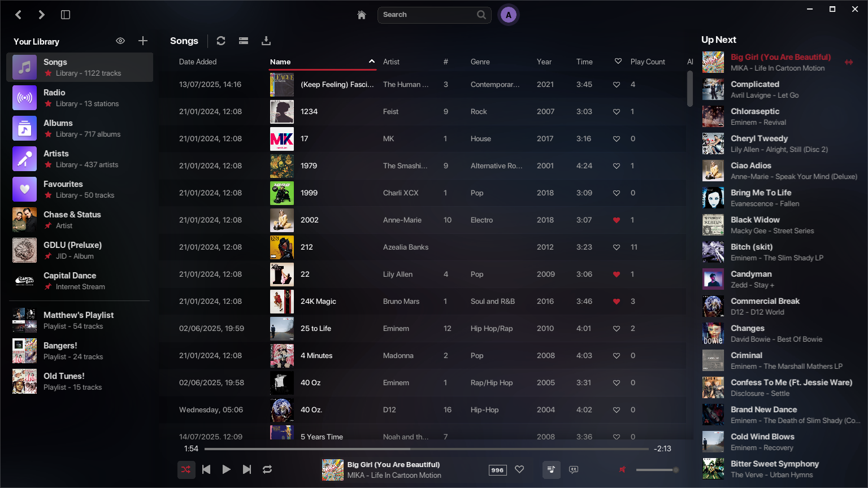Favourite the currently playing track
This screenshot has height=488, width=868.
point(519,469)
